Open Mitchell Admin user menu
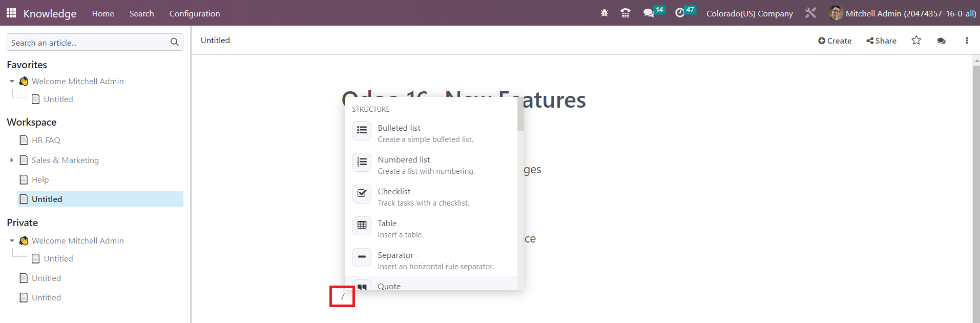This screenshot has height=323, width=980. [902, 13]
